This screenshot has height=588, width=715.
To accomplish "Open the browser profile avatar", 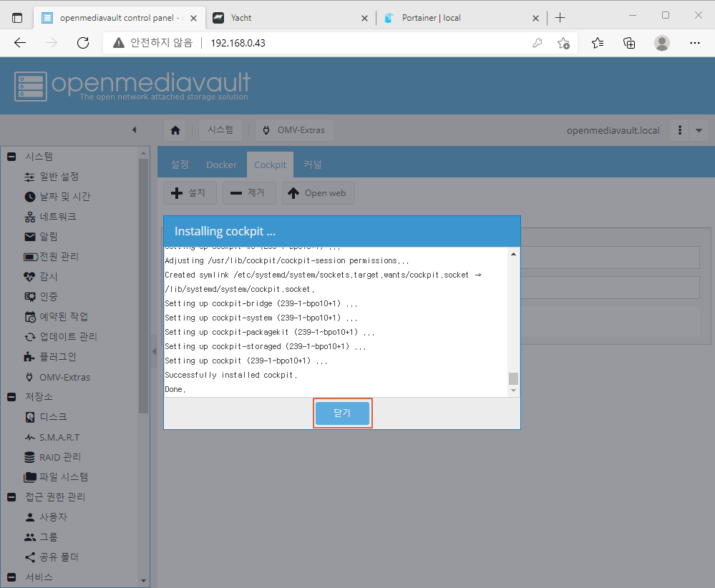I will [661, 43].
